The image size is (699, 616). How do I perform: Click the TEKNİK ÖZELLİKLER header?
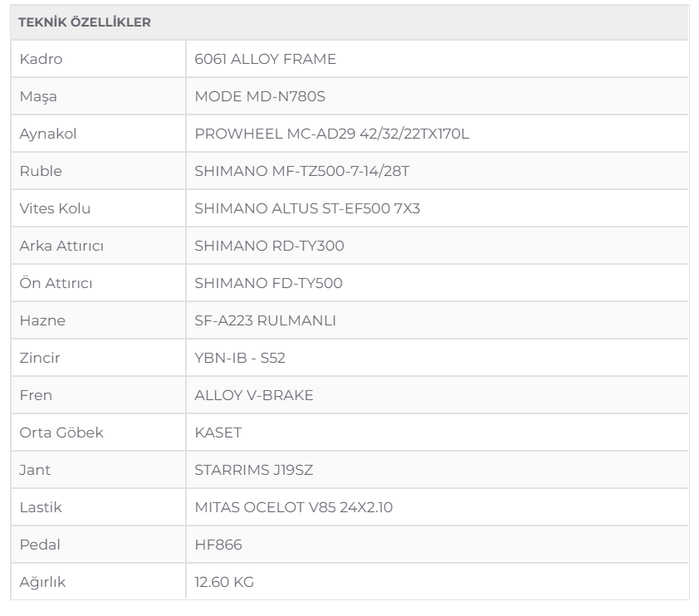click(x=84, y=22)
